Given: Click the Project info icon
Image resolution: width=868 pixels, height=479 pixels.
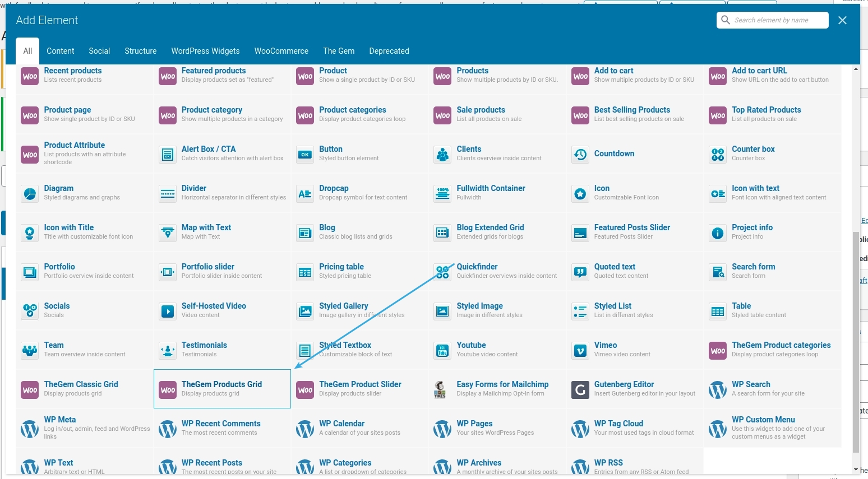Looking at the screenshot, I should coord(718,233).
